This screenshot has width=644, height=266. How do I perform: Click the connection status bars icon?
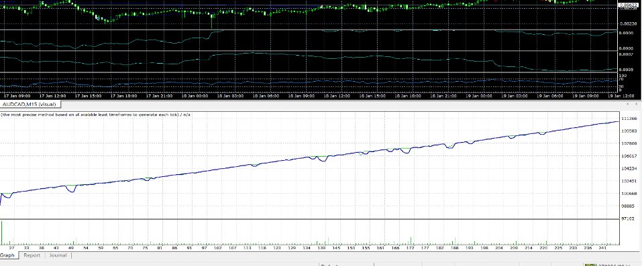tap(590, 265)
